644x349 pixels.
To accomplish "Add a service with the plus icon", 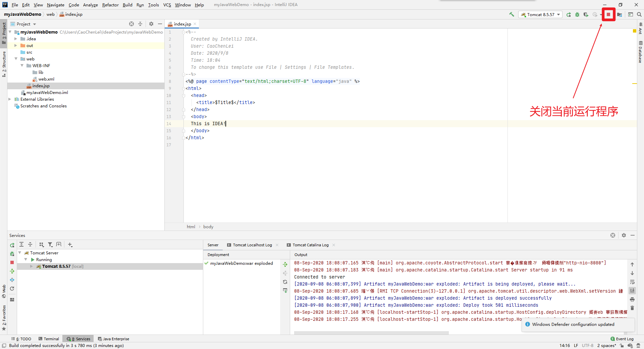I will [x=70, y=245].
